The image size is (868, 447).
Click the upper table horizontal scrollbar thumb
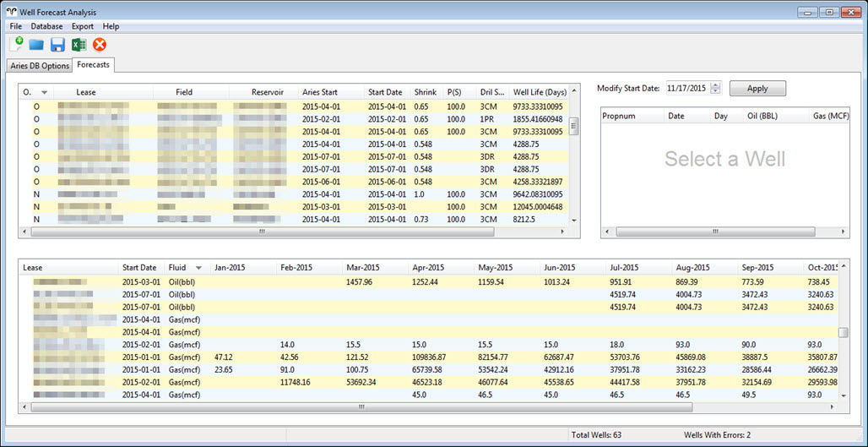[x=262, y=232]
